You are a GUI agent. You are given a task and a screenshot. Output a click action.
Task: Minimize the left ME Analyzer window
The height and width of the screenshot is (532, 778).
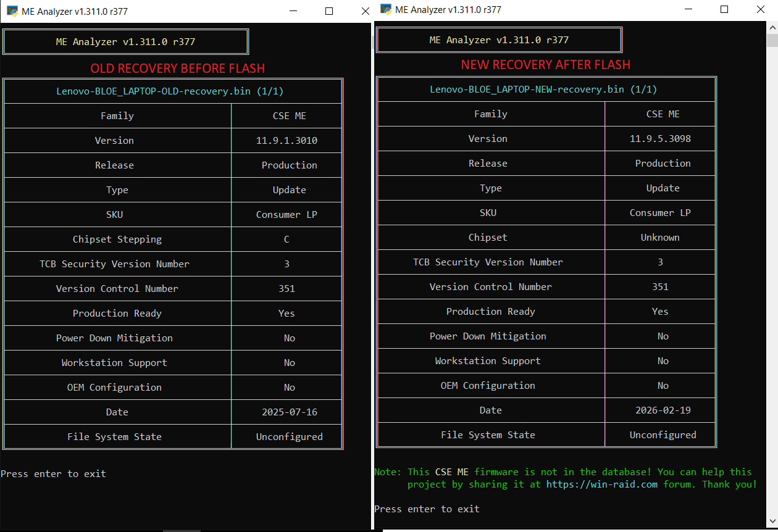(293, 11)
